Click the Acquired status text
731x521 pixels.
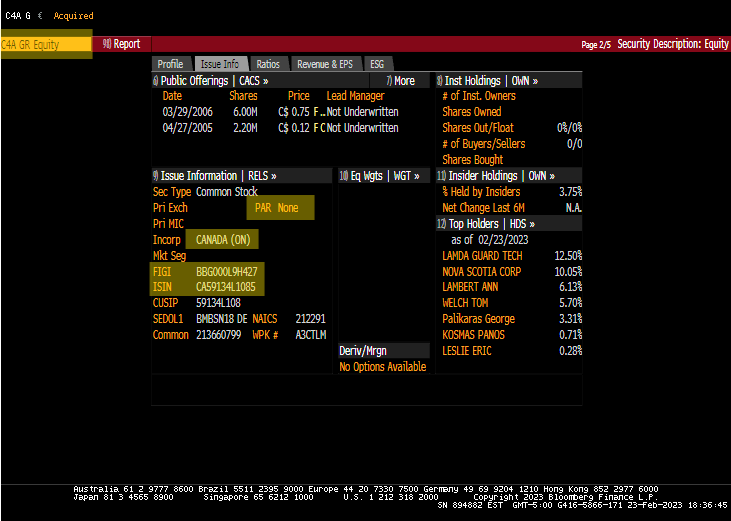[74, 15]
